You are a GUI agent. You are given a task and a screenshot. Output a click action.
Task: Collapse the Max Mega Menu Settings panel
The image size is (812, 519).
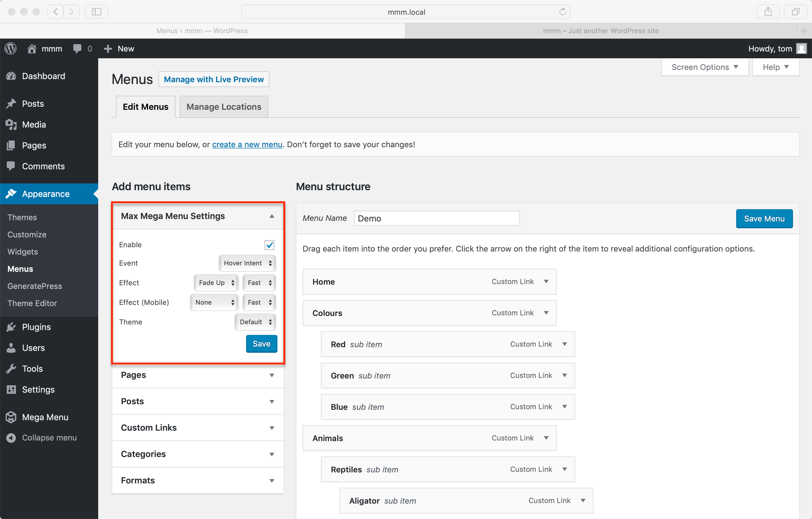(x=272, y=216)
